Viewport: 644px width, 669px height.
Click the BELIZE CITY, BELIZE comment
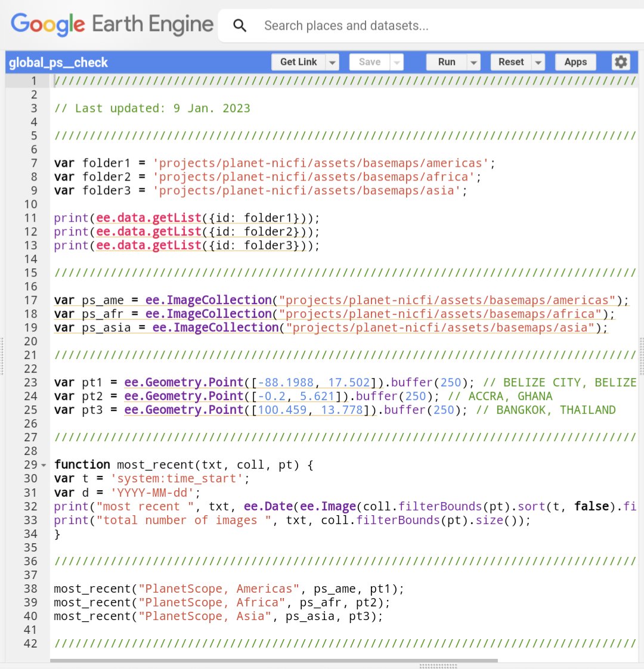(559, 382)
